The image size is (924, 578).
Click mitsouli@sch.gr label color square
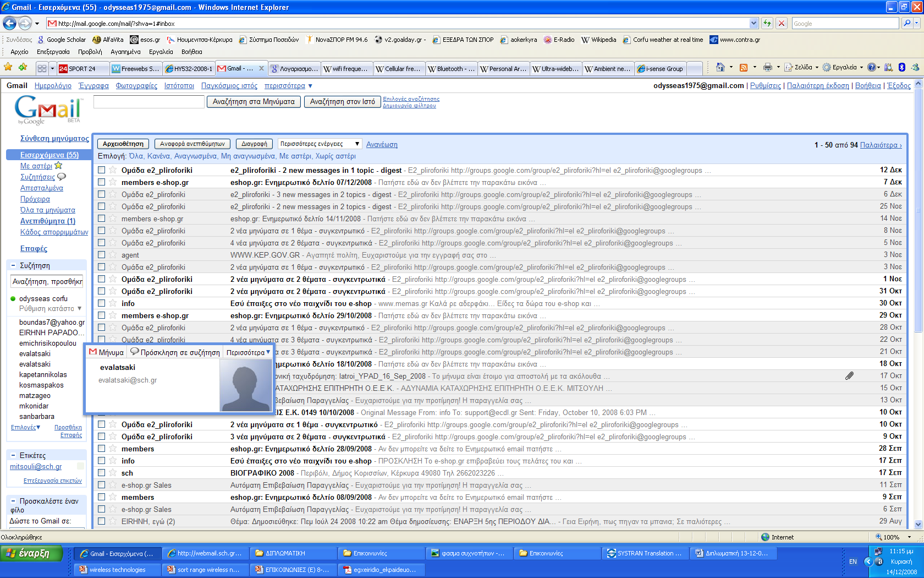81,466
